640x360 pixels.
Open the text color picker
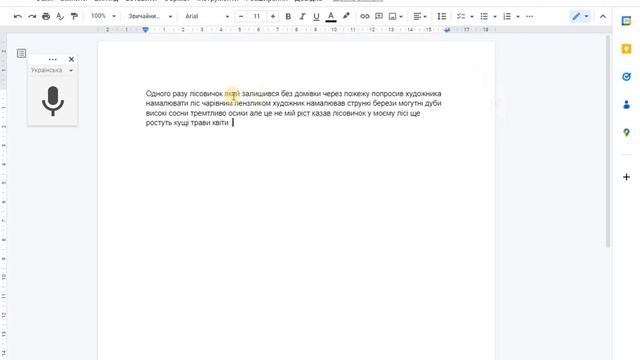331,16
